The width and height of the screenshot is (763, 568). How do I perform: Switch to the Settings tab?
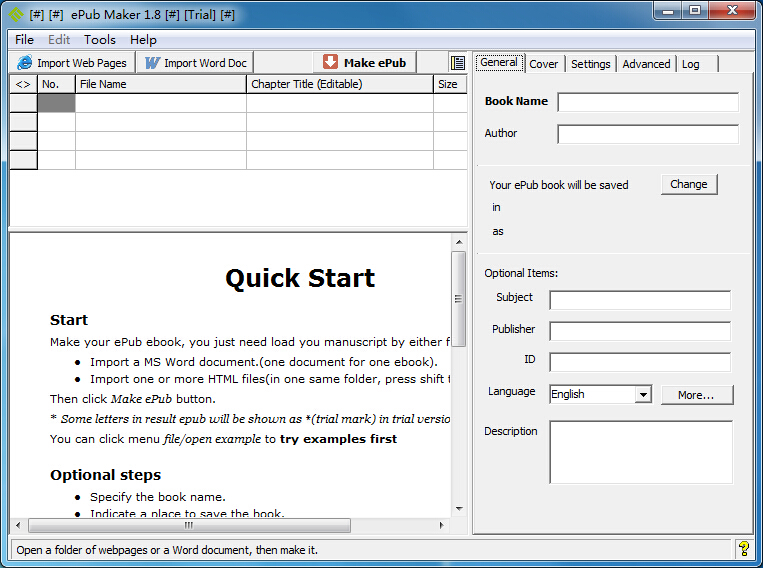click(x=590, y=64)
